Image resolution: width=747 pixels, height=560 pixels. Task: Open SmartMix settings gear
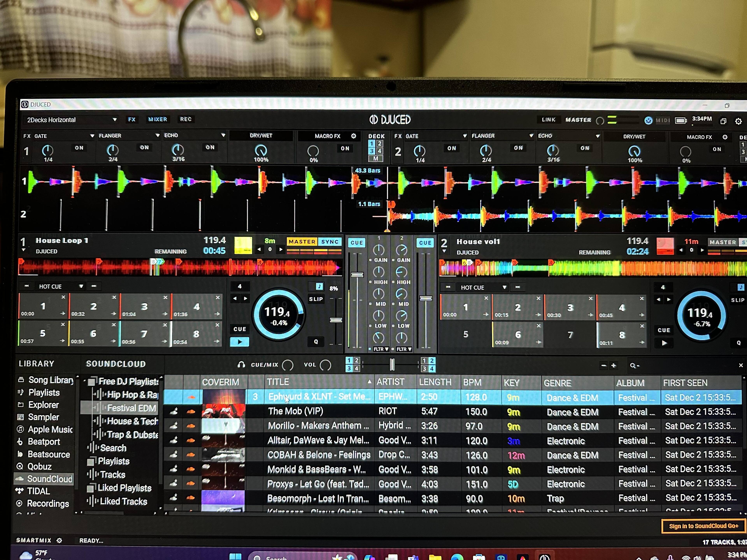click(x=60, y=540)
